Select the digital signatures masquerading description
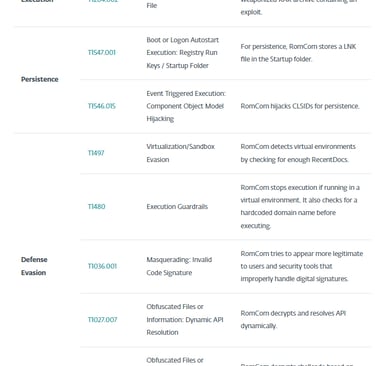 coord(302,266)
